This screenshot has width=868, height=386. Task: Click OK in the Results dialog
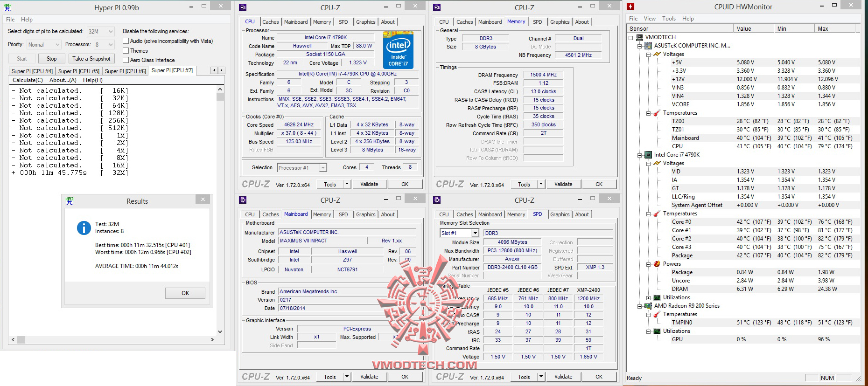coord(185,293)
